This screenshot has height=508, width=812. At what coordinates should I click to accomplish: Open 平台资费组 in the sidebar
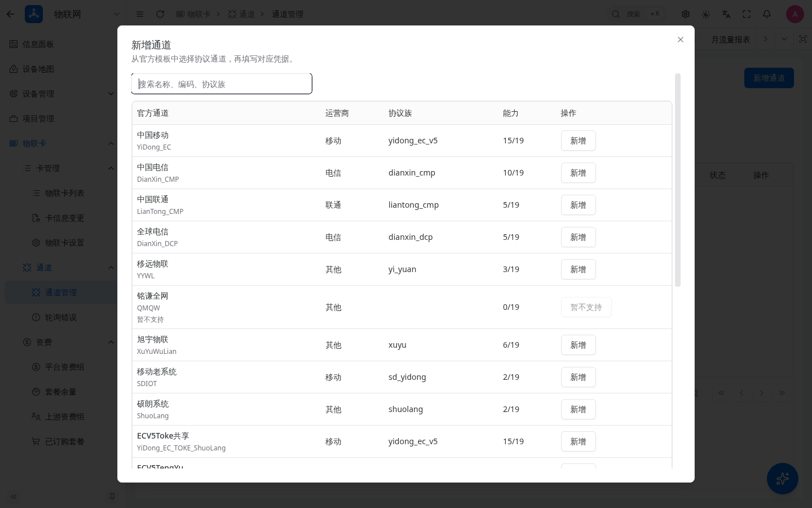(x=63, y=367)
